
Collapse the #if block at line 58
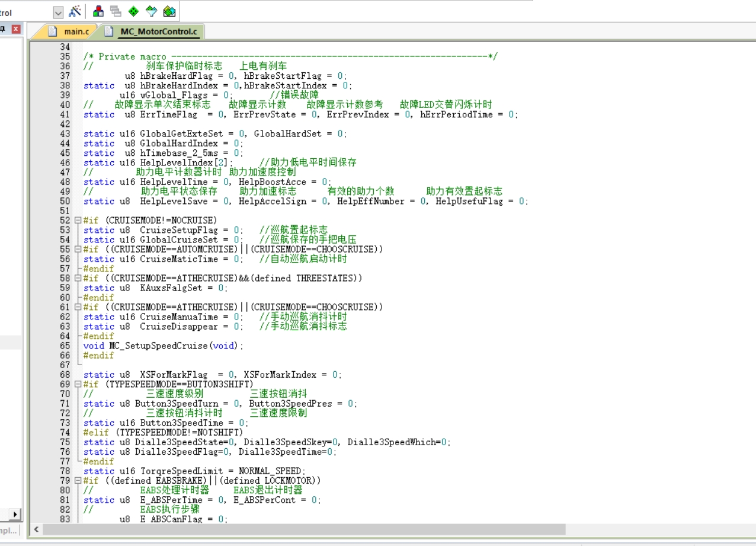(78, 278)
